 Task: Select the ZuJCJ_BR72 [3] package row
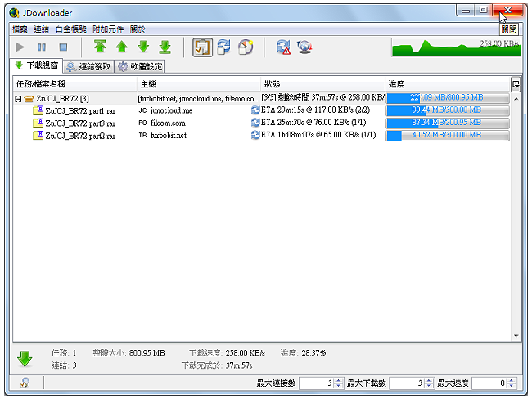pos(261,99)
